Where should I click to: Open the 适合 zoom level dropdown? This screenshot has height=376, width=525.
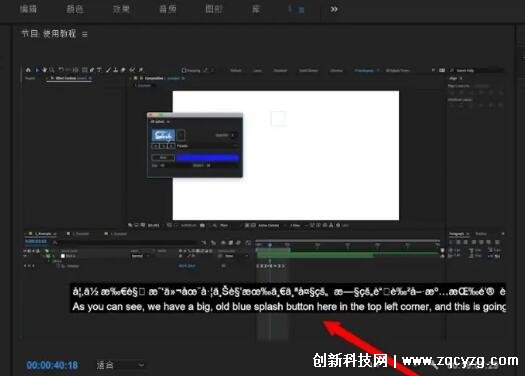[x=120, y=365]
